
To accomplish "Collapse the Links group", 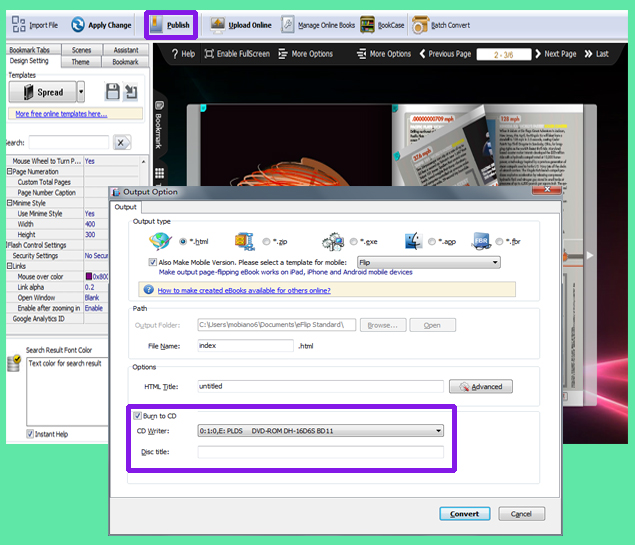I will coord(9,266).
